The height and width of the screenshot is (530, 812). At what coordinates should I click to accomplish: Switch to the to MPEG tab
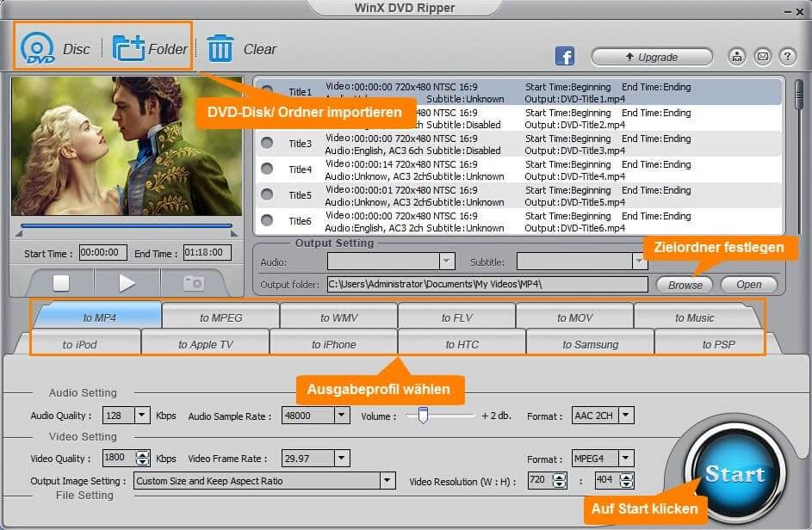[221, 317]
